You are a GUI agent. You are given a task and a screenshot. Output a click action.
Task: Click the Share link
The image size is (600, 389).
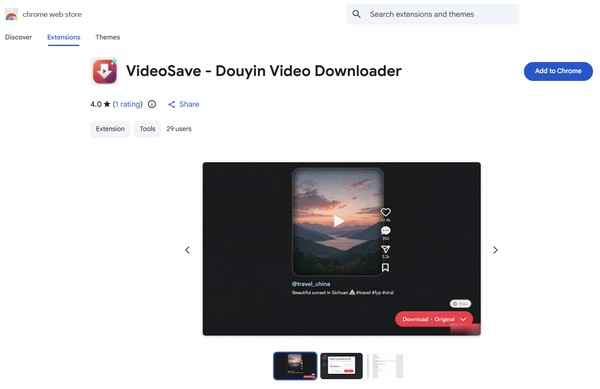(184, 104)
